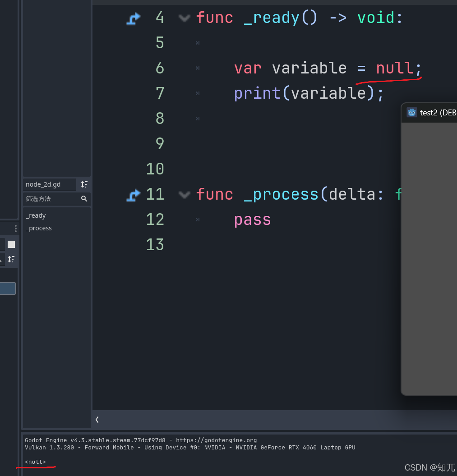Click line number 6 in the code editor
The height and width of the screenshot is (476, 457).
click(160, 68)
